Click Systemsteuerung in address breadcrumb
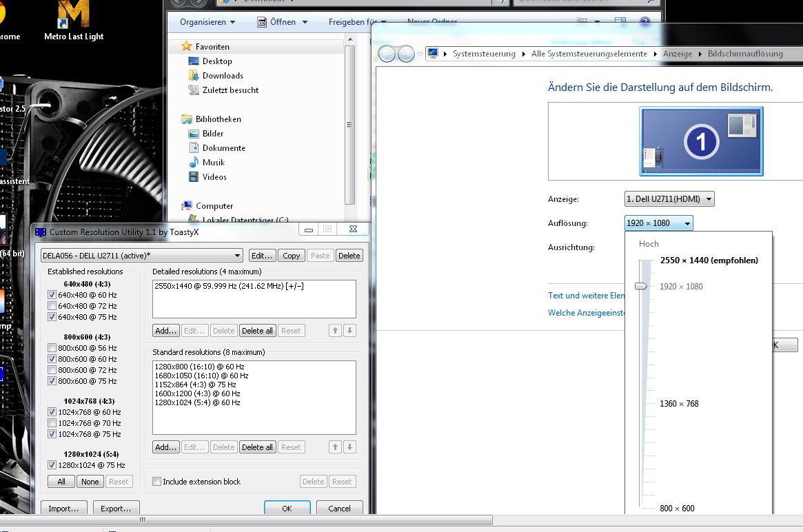This screenshot has width=803, height=532. (484, 54)
